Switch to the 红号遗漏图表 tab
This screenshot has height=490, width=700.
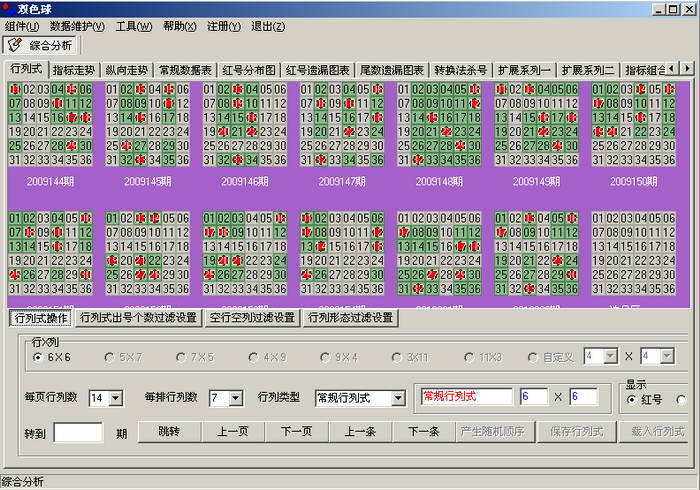click(x=318, y=70)
